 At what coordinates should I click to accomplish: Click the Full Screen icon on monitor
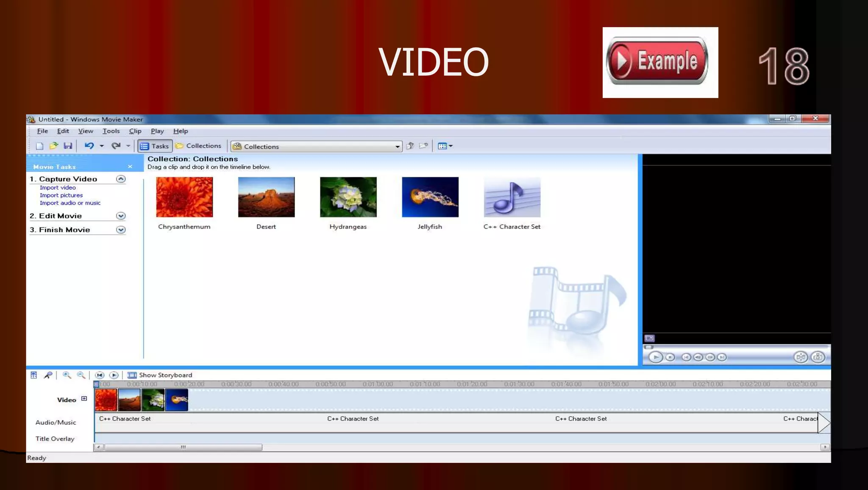coord(649,338)
